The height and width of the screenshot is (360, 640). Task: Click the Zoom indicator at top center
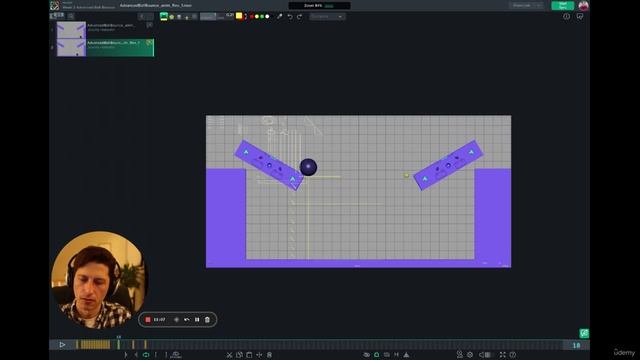click(319, 5)
